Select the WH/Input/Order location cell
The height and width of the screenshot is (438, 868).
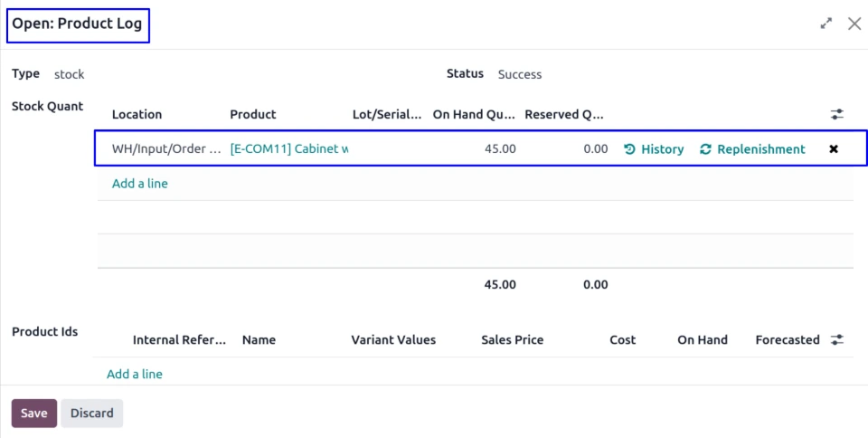[x=165, y=149]
